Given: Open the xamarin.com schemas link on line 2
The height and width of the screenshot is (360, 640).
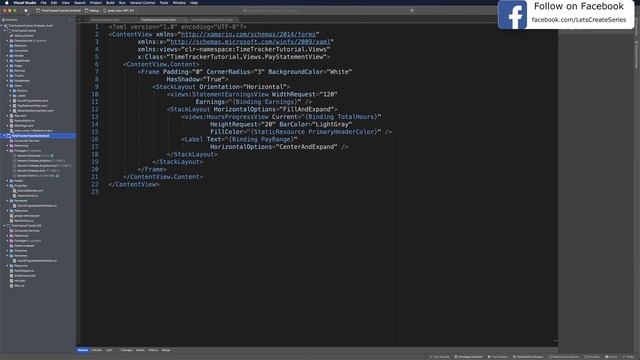Looking at the screenshot, I should (248, 34).
